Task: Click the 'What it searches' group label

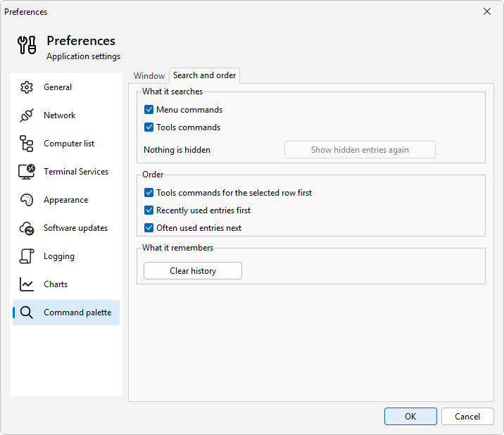Action: click(x=172, y=92)
